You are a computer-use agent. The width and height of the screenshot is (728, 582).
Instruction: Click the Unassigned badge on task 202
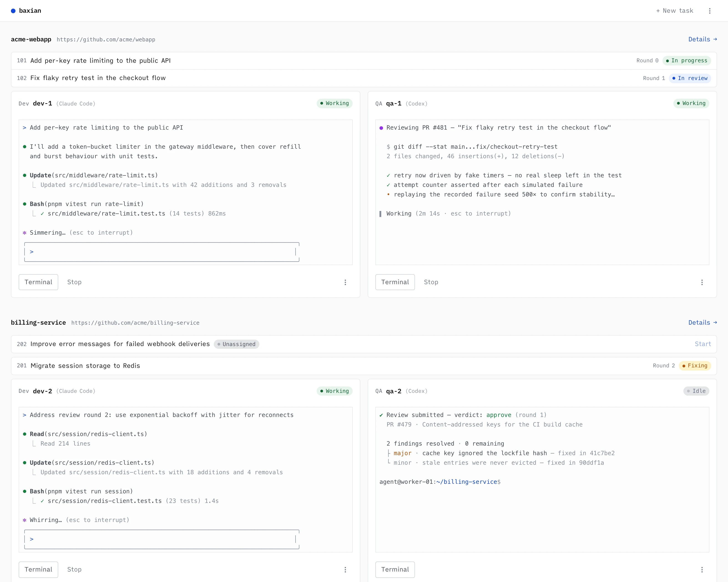pos(236,344)
